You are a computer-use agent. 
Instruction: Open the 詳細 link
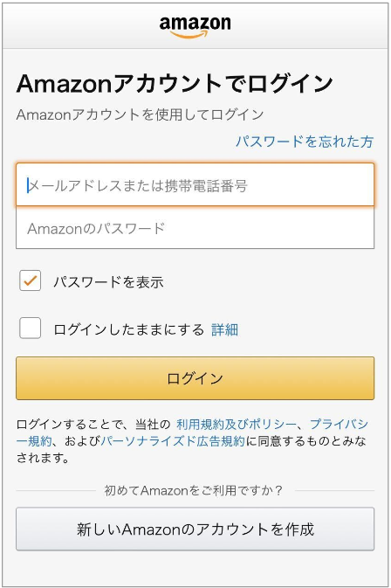click(224, 329)
